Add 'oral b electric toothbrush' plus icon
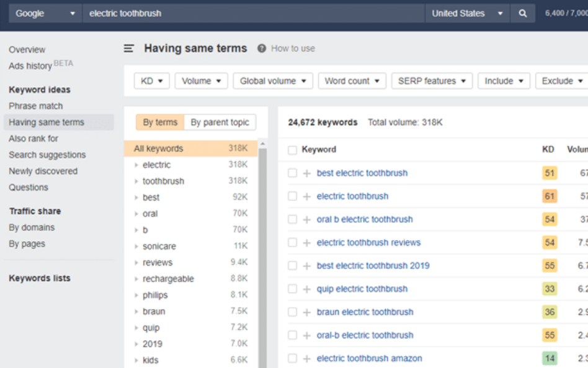The image size is (588, 368). point(307,219)
